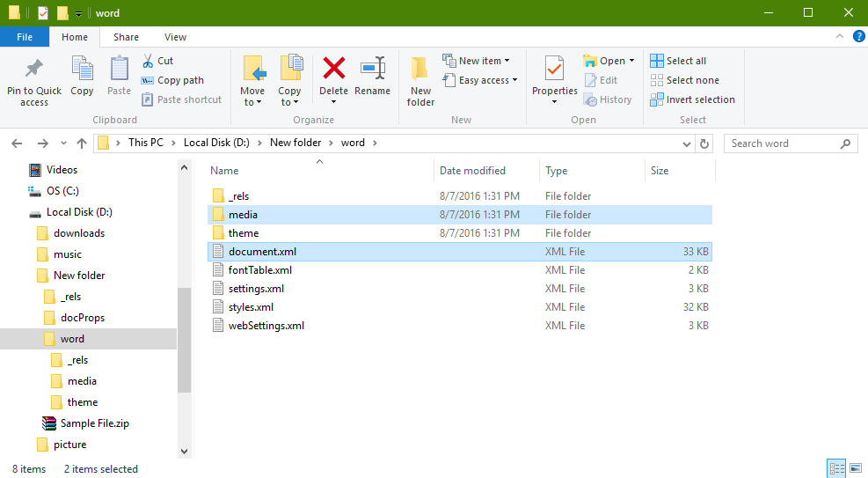Open the Easy access dropdown
Image resolution: width=868 pixels, height=478 pixels.
coord(480,80)
